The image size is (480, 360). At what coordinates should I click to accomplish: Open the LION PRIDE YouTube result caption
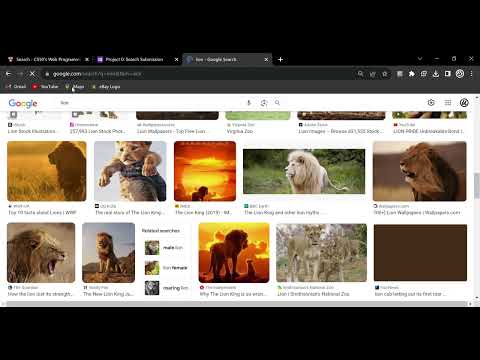429,131
